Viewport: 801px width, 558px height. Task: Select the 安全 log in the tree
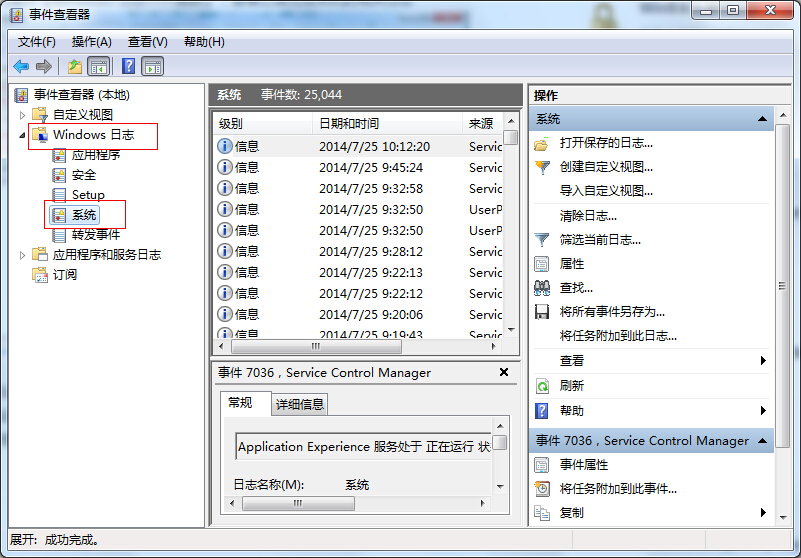[x=84, y=175]
